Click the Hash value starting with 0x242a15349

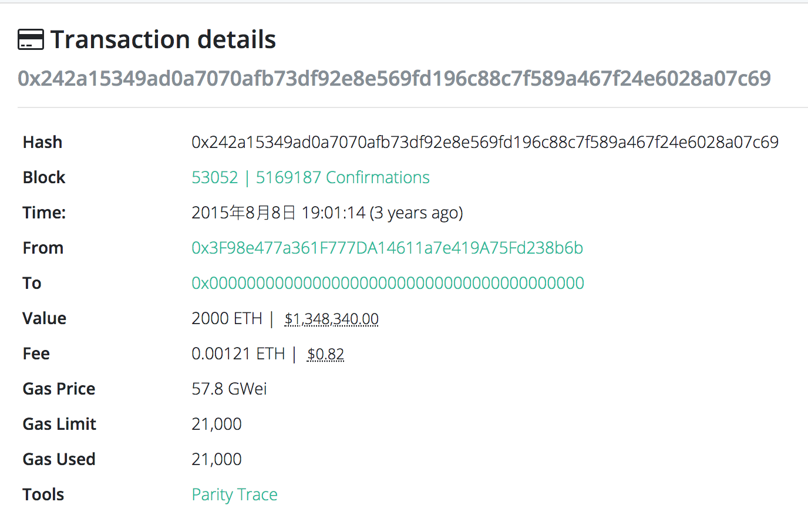tap(484, 142)
